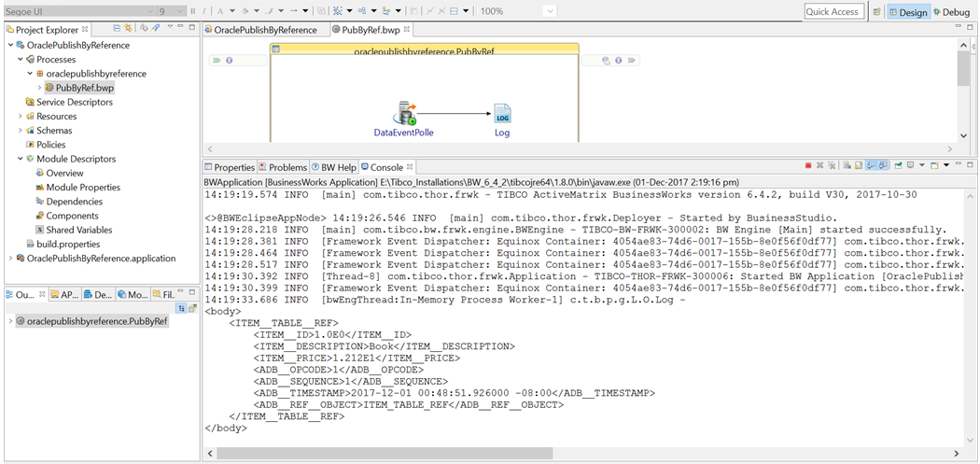The width and height of the screenshot is (980, 464).
Task: Toggle Italic font style
Action: pyautogui.click(x=203, y=11)
